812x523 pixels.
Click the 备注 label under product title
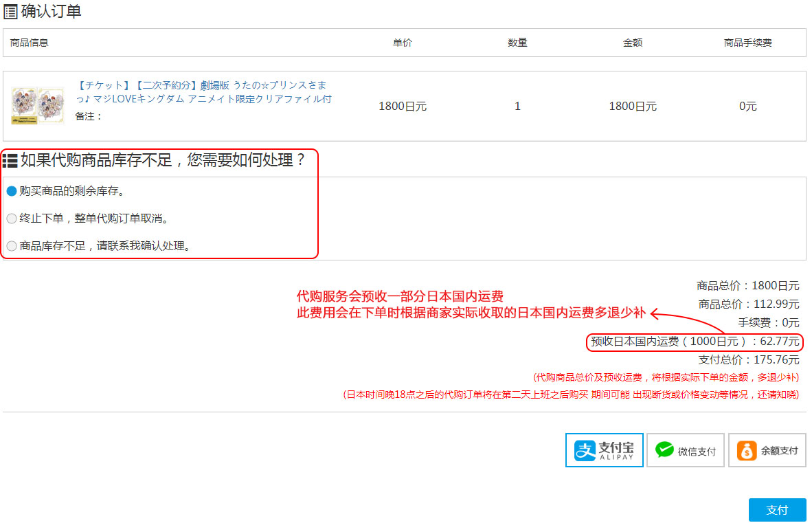tap(89, 117)
